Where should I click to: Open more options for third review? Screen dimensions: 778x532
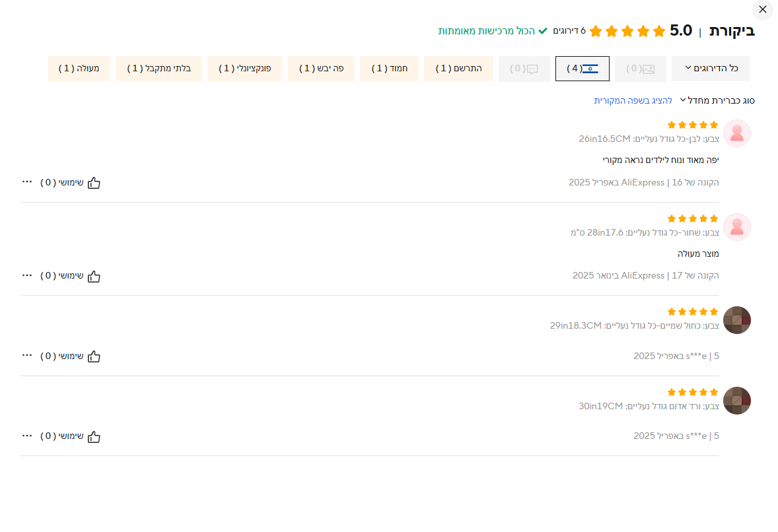pyautogui.click(x=27, y=356)
